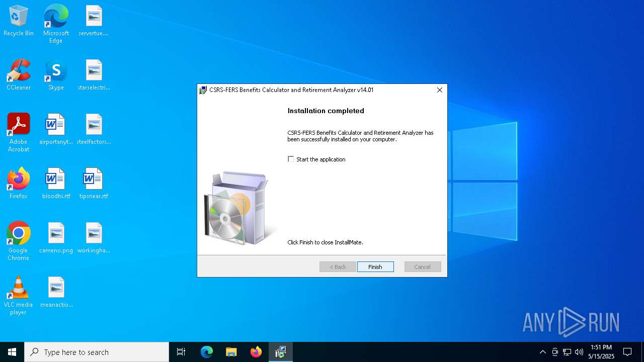Open Task View from the taskbar
This screenshot has height=362, width=644.
(181, 352)
